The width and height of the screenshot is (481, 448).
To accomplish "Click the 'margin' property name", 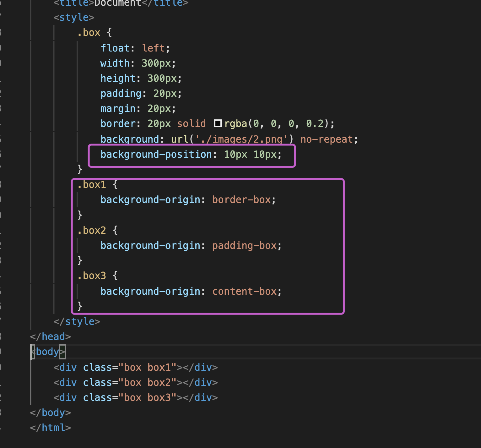I will point(118,108).
